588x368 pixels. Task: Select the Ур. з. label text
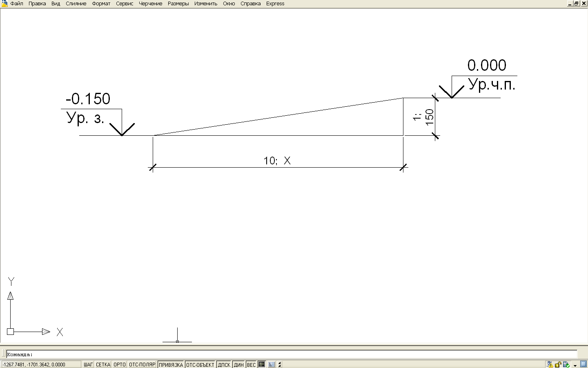coord(85,118)
